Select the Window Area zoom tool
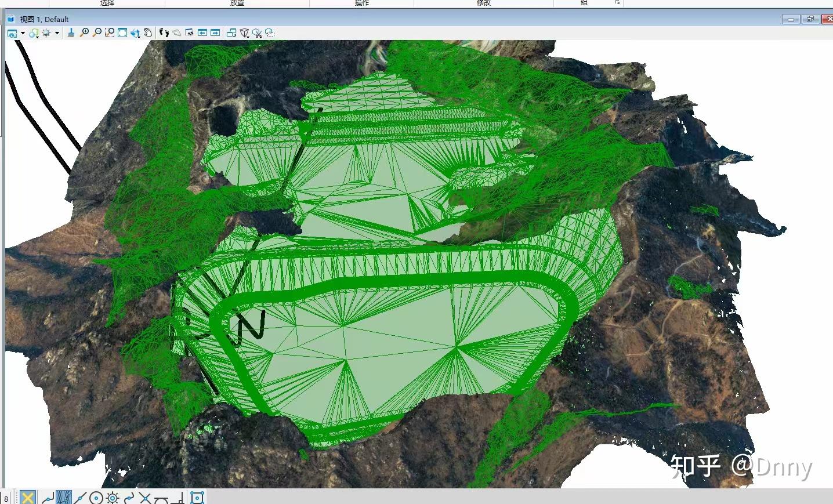833x504 pixels. (110, 33)
